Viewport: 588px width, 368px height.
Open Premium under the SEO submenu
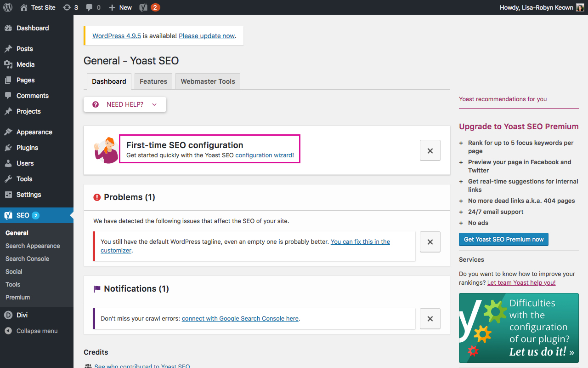(x=17, y=298)
